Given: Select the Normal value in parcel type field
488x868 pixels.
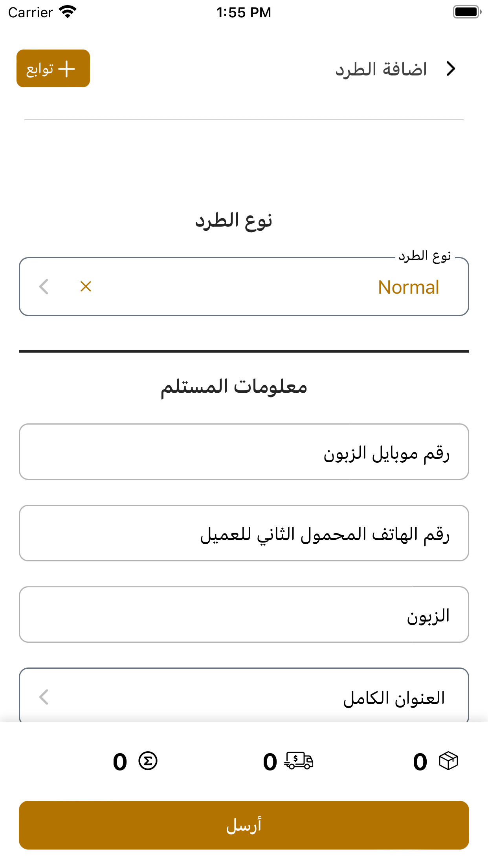Looking at the screenshot, I should [x=408, y=287].
